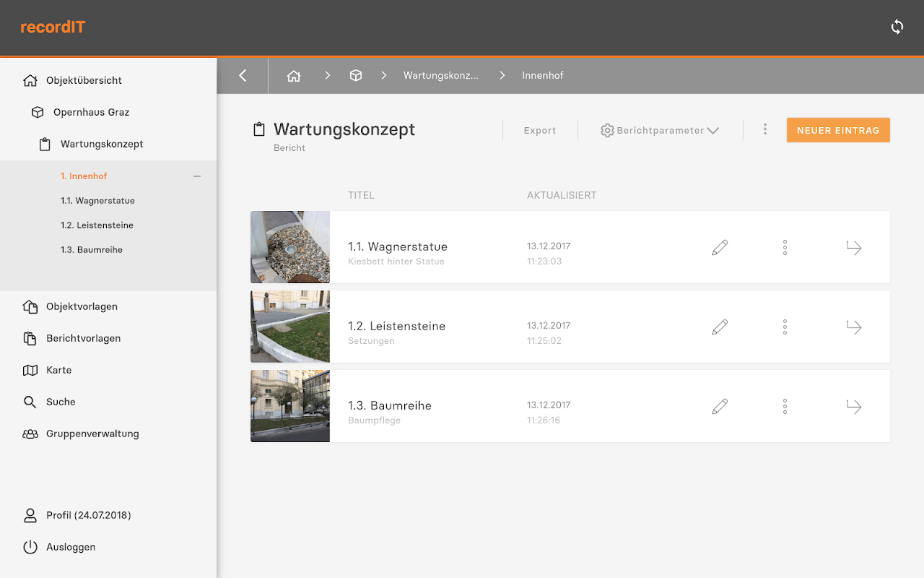Open Karte from the sidebar menu
Image resolution: width=924 pixels, height=578 pixels.
click(x=58, y=370)
